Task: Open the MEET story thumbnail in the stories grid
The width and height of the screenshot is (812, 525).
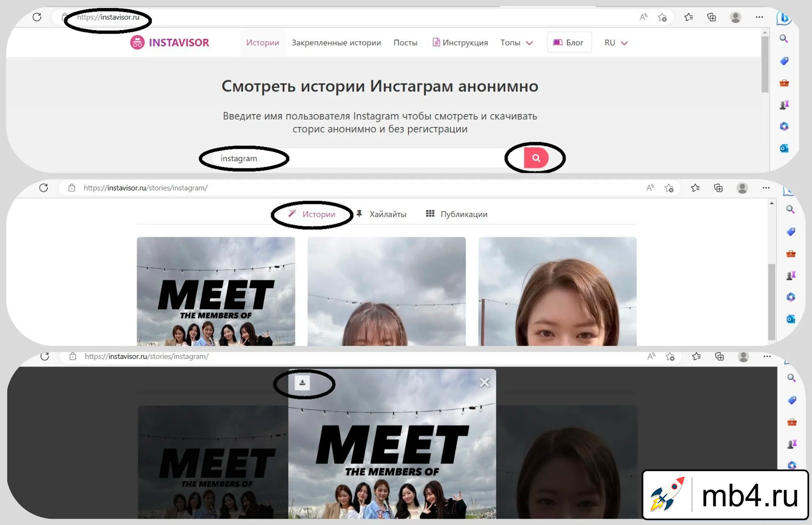Action: coord(216,291)
